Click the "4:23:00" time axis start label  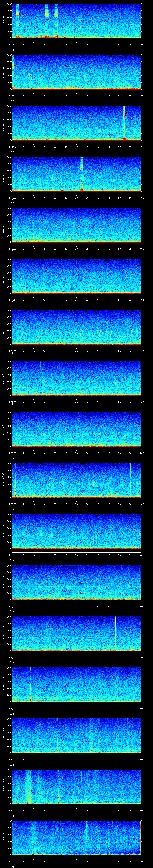[12, 504]
